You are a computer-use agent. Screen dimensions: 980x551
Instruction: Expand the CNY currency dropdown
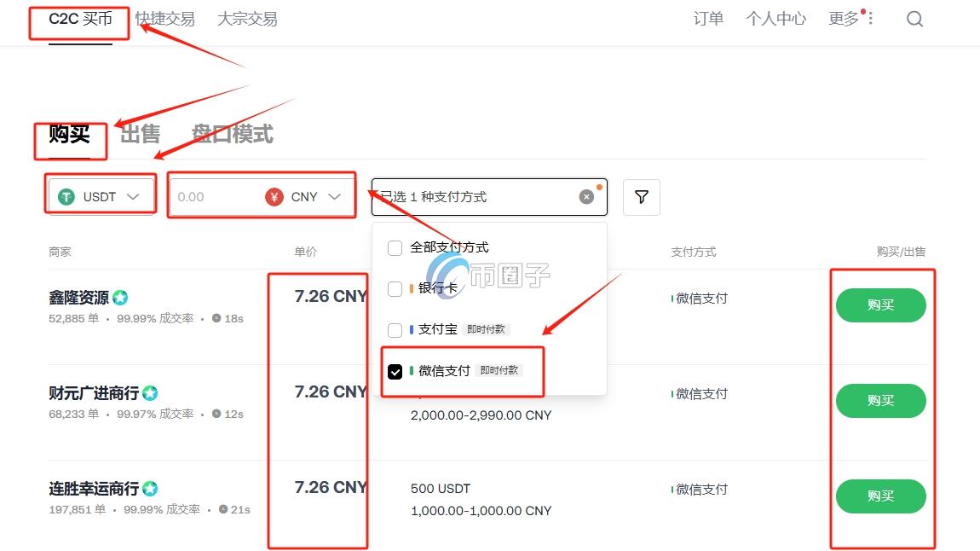pyautogui.click(x=334, y=196)
